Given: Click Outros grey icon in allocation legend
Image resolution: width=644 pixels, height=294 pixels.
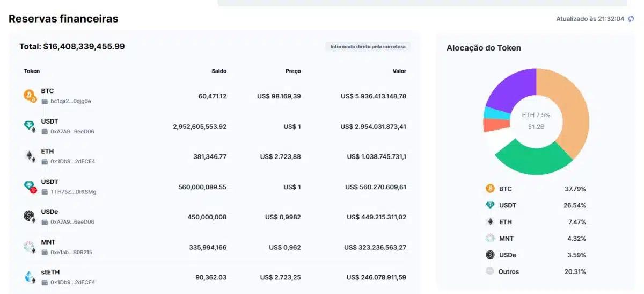Looking at the screenshot, I should [x=489, y=271].
